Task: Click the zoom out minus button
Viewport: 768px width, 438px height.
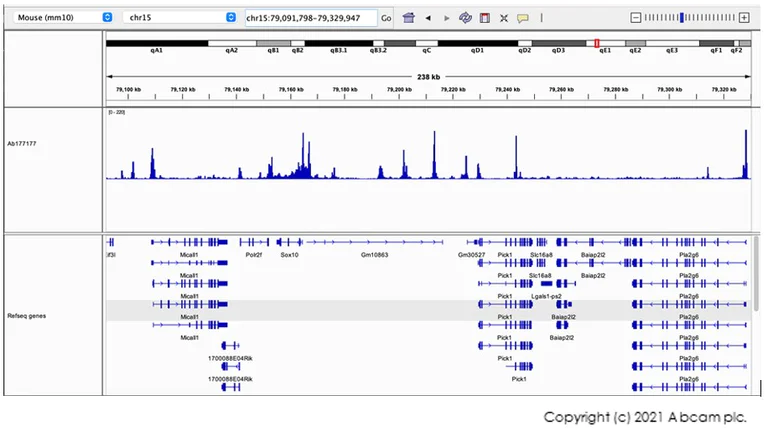Action: click(x=636, y=18)
